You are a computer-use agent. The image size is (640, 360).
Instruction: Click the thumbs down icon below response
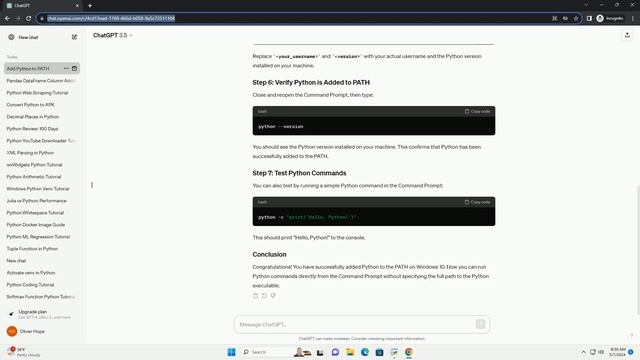(273, 296)
